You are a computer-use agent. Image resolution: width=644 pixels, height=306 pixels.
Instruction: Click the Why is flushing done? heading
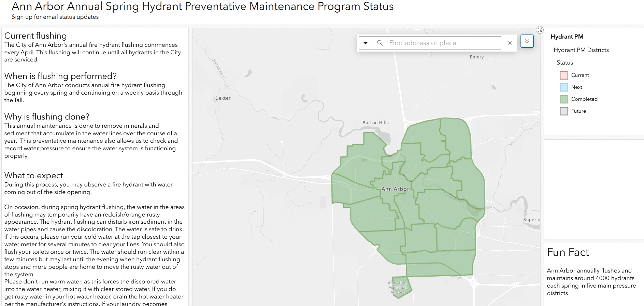point(47,116)
